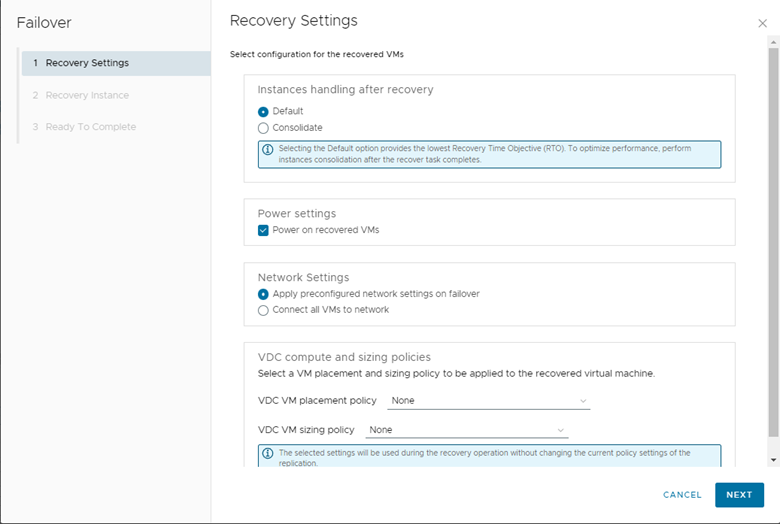The width and height of the screenshot is (780, 524).
Task: Open the VDC VM placement policy dropdown
Action: (488, 400)
